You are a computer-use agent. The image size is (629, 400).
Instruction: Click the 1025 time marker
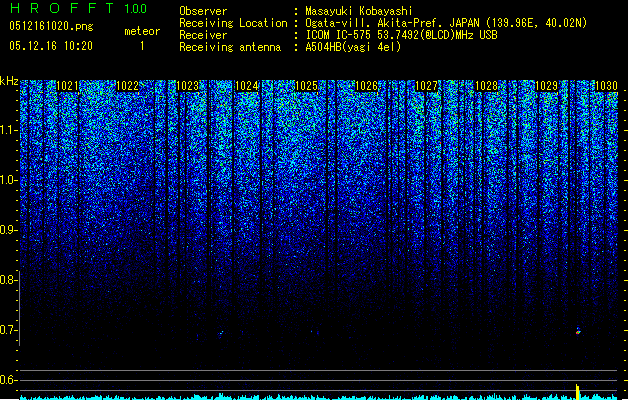306,86
